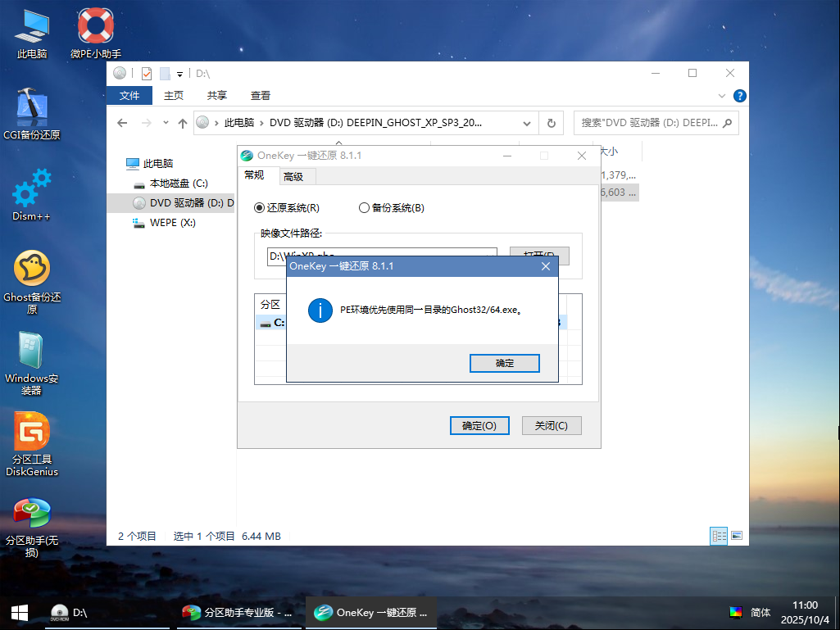
Task: Click the properties checkmark icon in title bar
Action: pyautogui.click(x=146, y=74)
